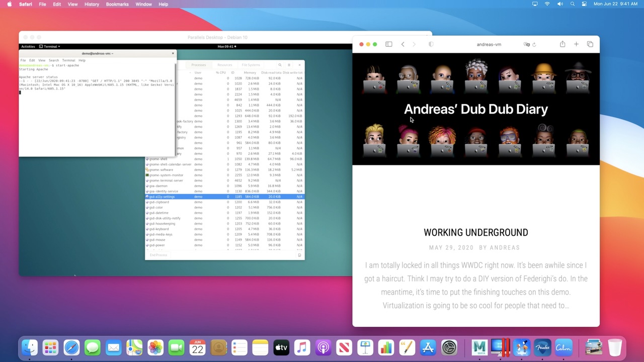Screen dimensions: 644x362
Task: Open Finder from the Dock
Action: click(30, 347)
